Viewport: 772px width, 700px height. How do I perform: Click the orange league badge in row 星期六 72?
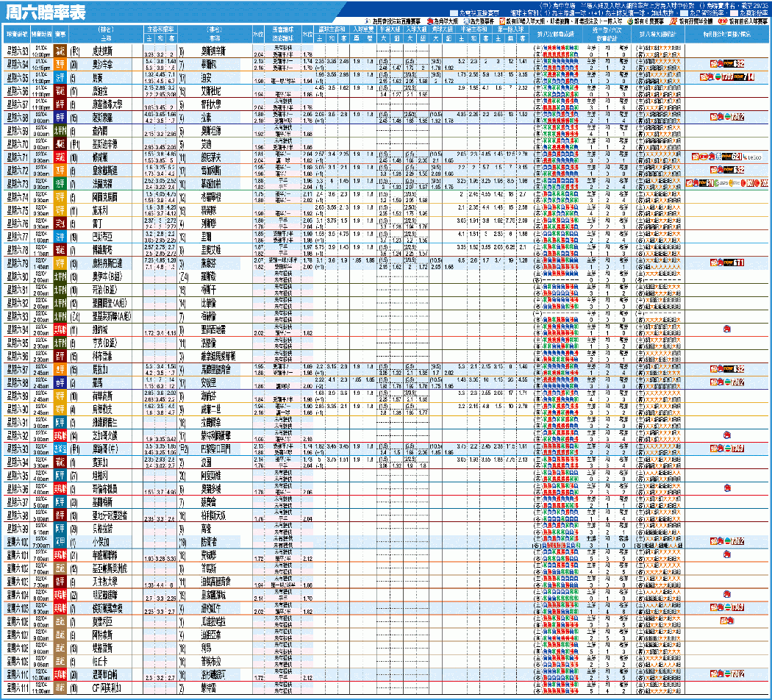(x=60, y=171)
